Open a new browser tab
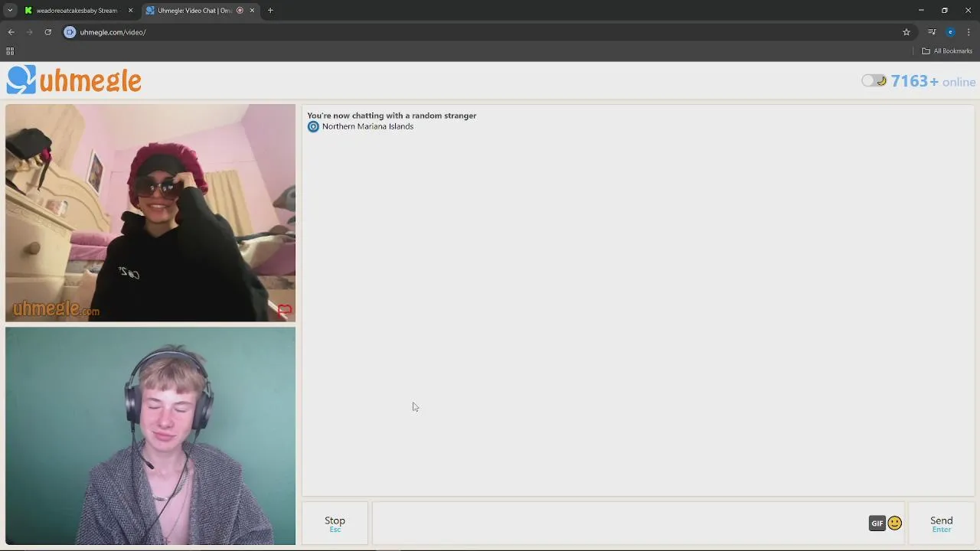 pyautogui.click(x=270, y=11)
